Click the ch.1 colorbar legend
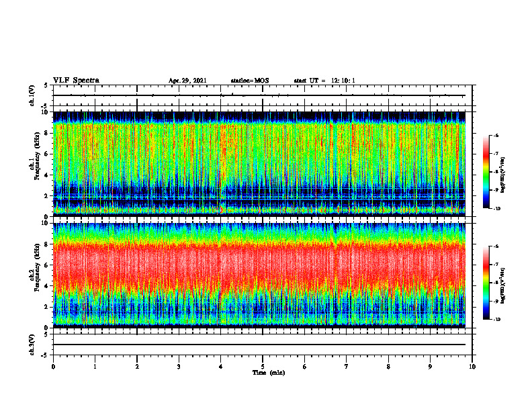Viewport: 532px width, 411px height. click(486, 172)
